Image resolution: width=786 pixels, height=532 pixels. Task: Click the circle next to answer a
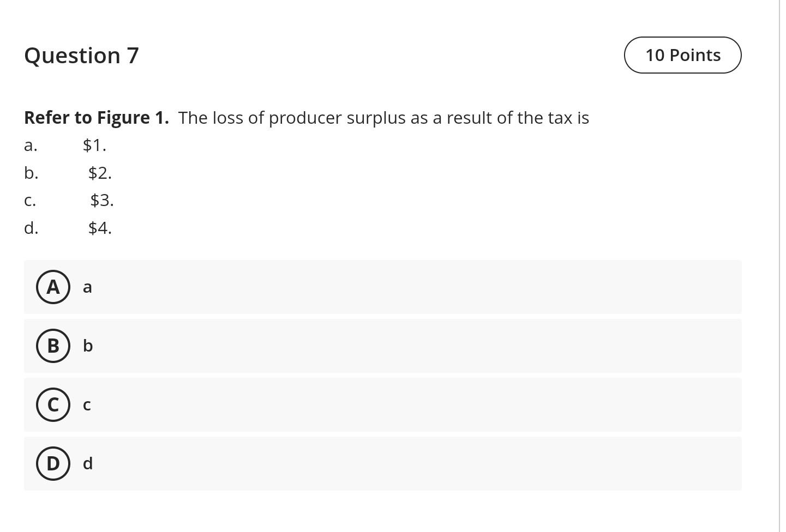53,287
